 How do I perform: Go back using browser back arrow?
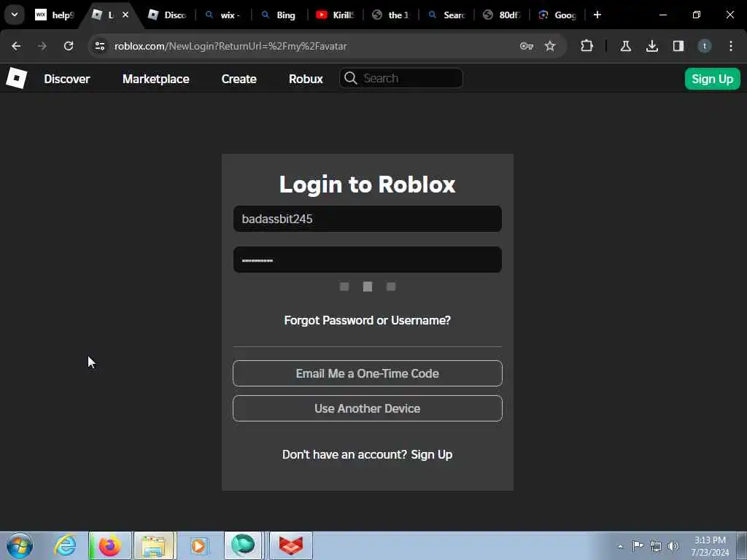point(16,46)
